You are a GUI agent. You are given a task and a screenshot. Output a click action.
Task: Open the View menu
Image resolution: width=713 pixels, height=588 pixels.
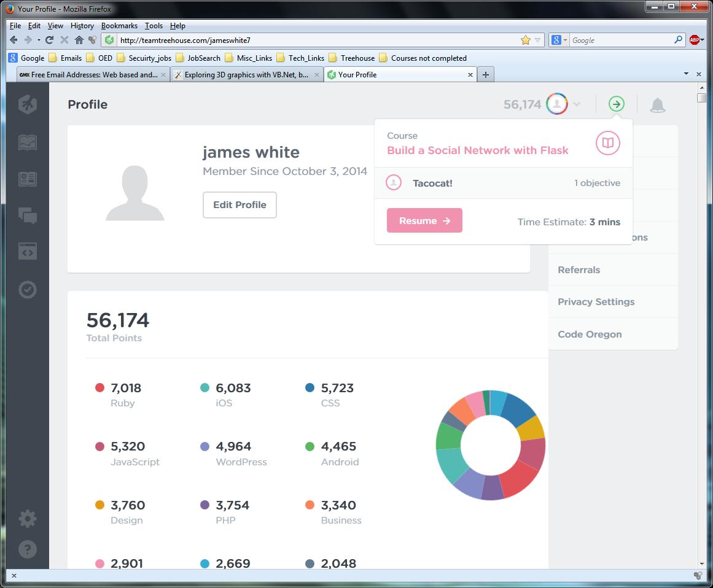(55, 25)
